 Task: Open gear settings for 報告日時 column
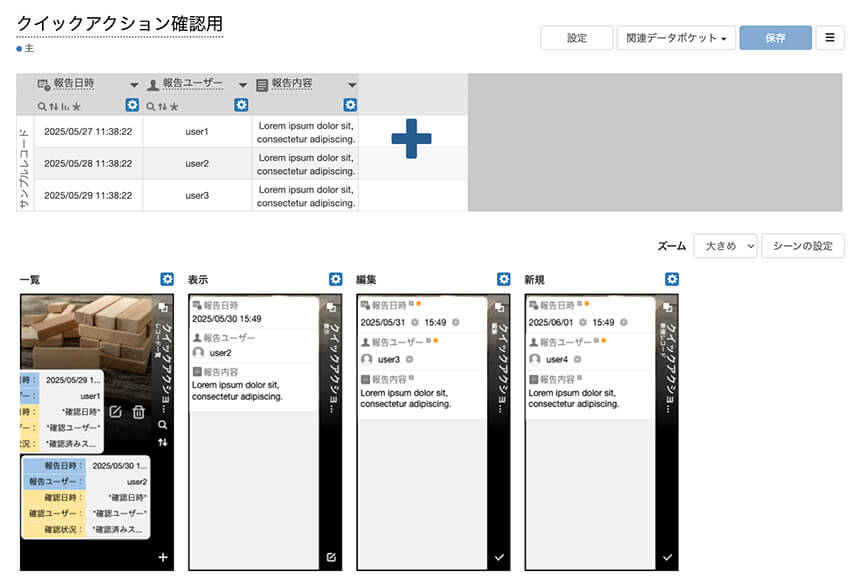point(132,105)
